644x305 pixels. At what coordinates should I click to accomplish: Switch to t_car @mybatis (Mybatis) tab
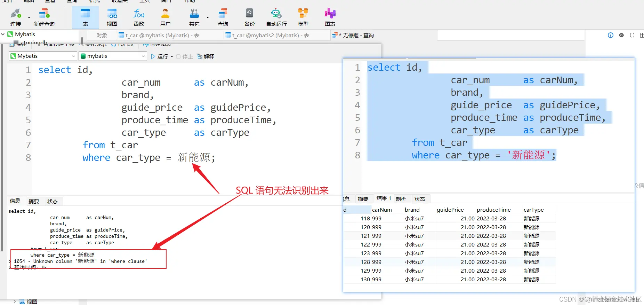coord(159,36)
